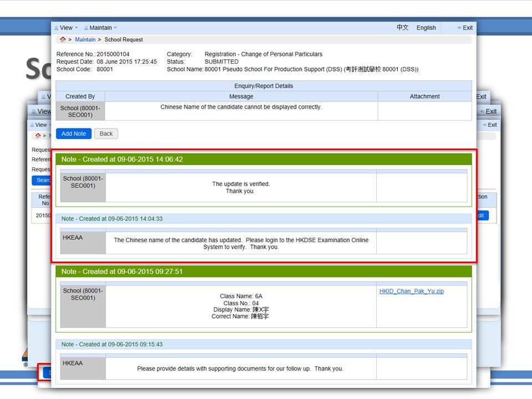The image size is (532, 399).
Task: Expand the Maintain dropdown arrow
Action: [x=115, y=28]
